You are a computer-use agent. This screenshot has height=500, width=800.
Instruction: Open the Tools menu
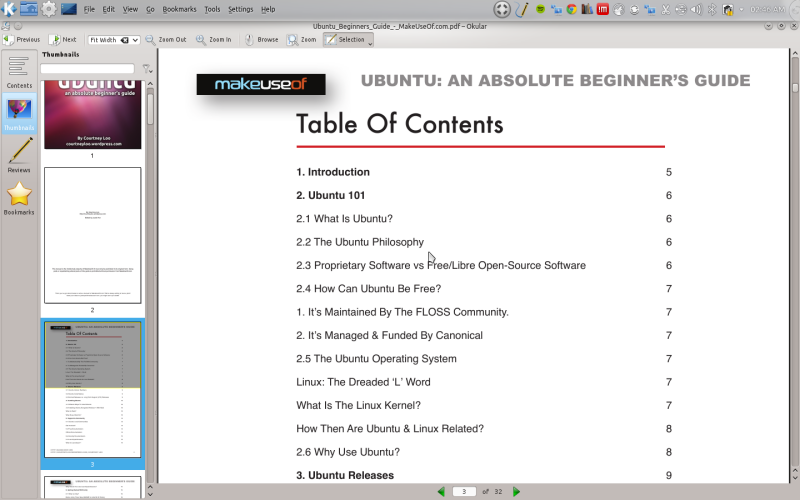point(212,9)
